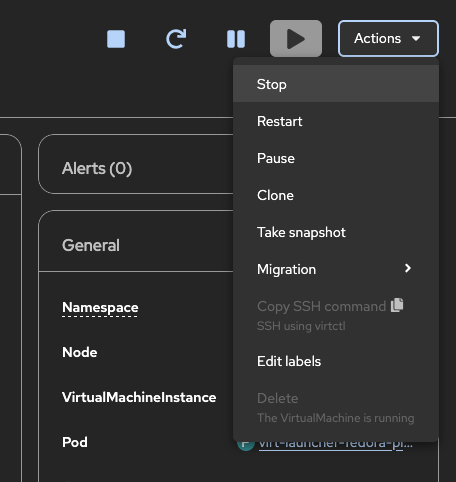This screenshot has height=482, width=456.
Task: Expand the Migration submenu
Action: click(x=336, y=269)
